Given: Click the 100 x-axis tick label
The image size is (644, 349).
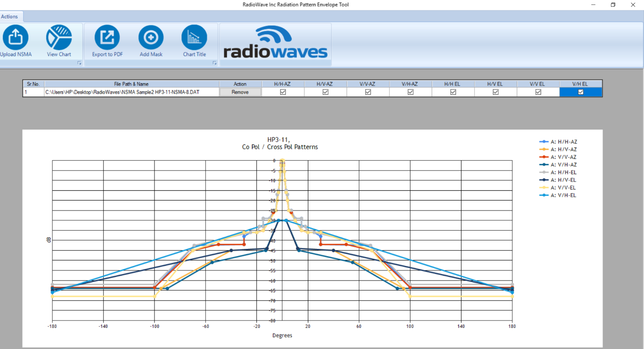Looking at the screenshot, I should point(410,327).
